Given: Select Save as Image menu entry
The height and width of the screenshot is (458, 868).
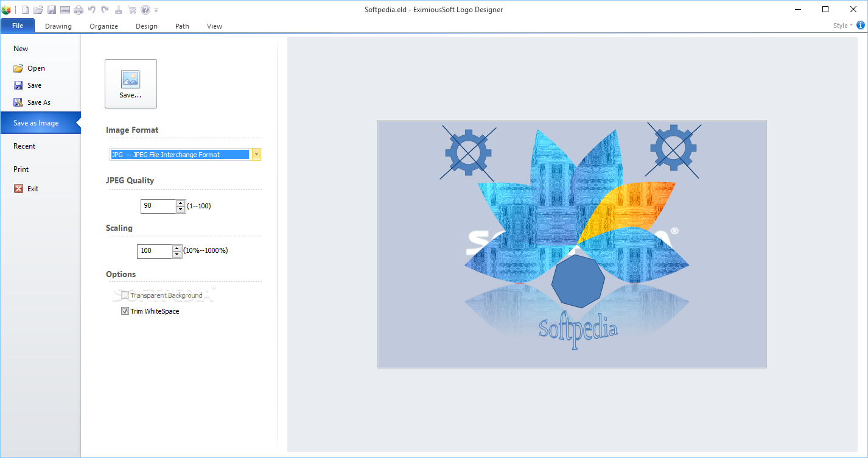Looking at the screenshot, I should point(40,123).
